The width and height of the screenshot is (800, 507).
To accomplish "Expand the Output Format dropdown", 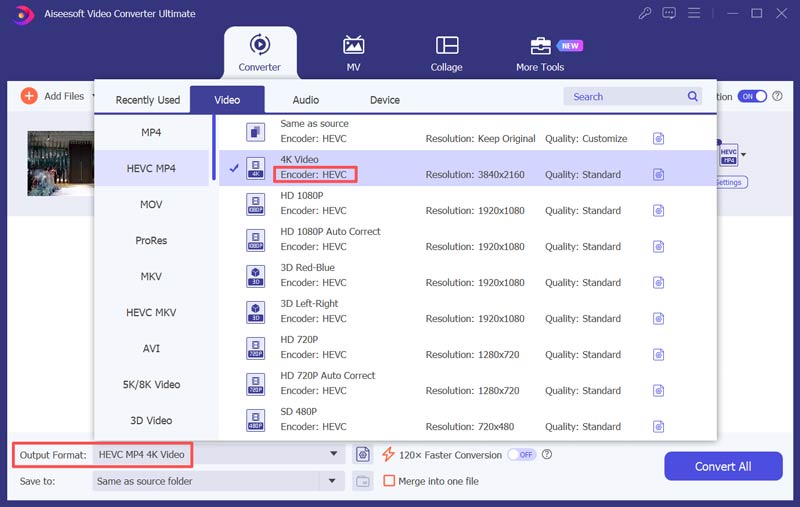I will coord(334,455).
